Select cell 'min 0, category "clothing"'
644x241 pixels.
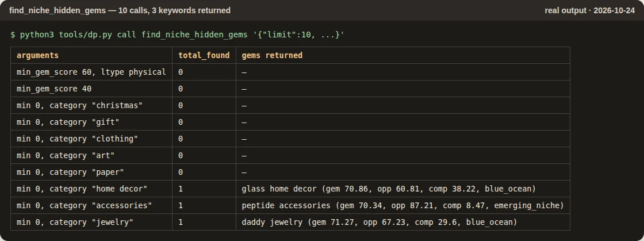point(91,139)
